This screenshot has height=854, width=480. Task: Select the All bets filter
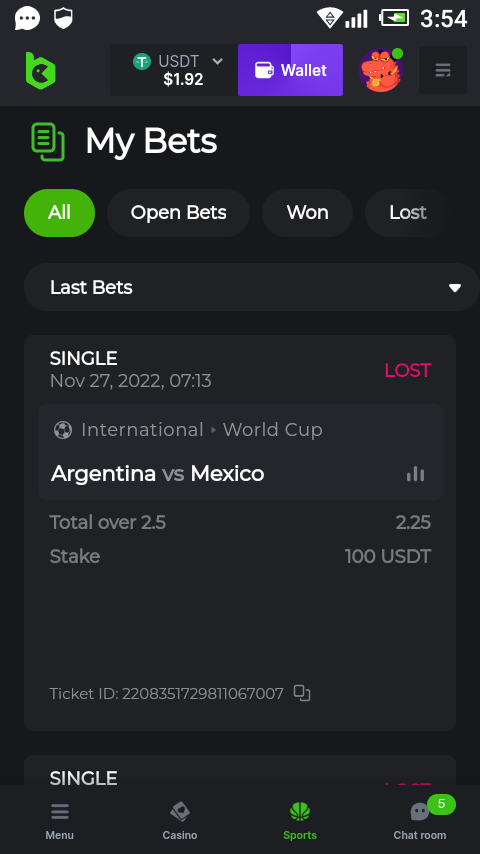point(59,213)
